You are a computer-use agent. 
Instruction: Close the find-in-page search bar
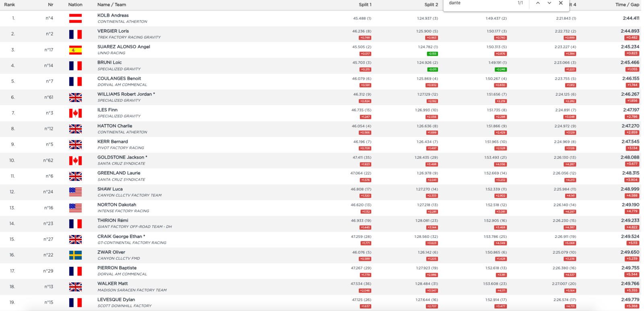tap(561, 3)
